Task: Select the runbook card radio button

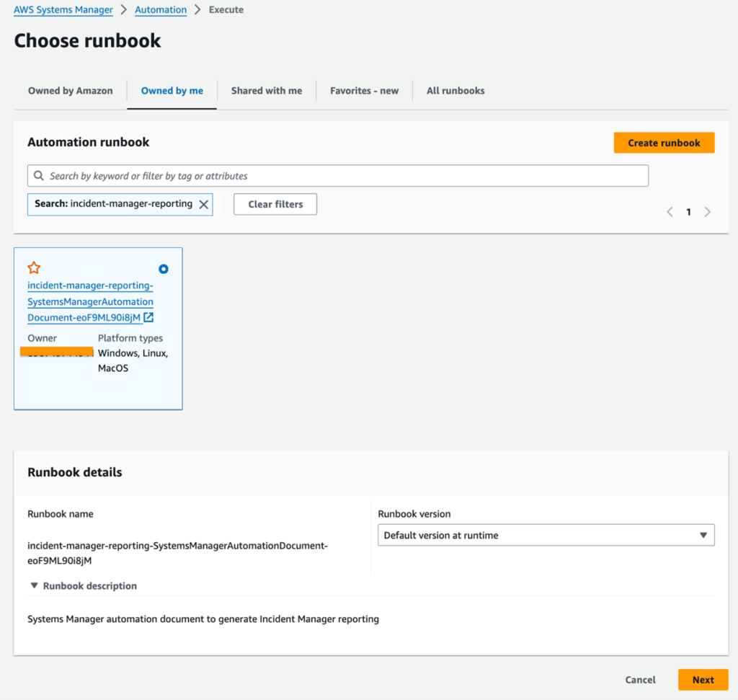Action: click(x=163, y=268)
